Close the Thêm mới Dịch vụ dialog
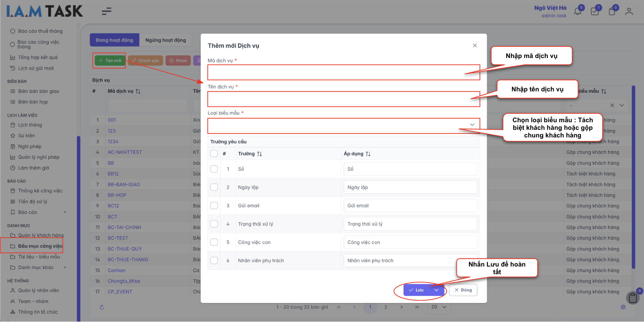644x322 pixels. pos(475,45)
